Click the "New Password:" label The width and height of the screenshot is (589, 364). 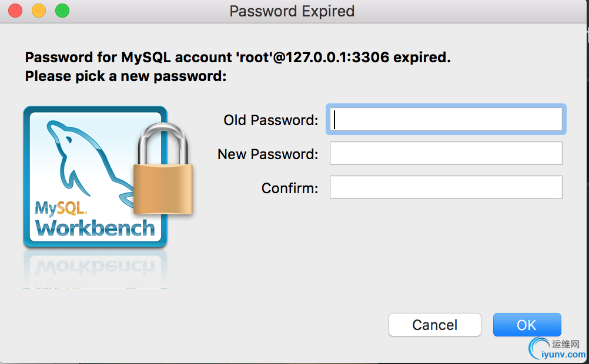click(268, 154)
